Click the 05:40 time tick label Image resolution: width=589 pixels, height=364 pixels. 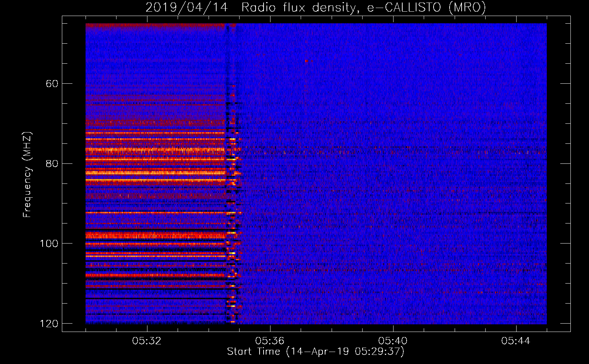click(x=393, y=341)
